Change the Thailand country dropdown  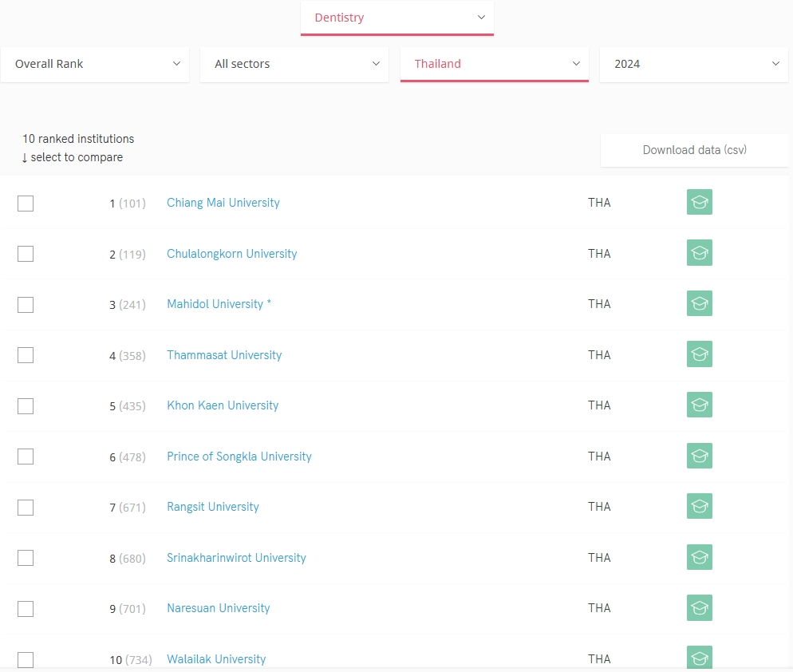[x=495, y=65]
